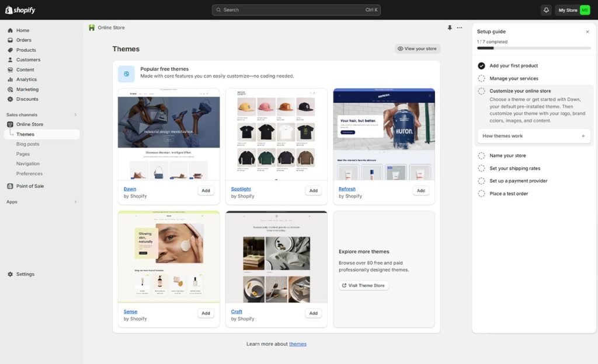
Task: Open Pages in sidebar
Action: [x=23, y=154]
